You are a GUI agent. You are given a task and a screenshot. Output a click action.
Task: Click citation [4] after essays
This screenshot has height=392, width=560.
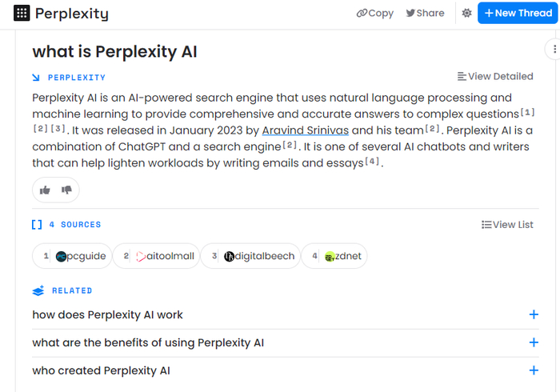click(x=372, y=162)
